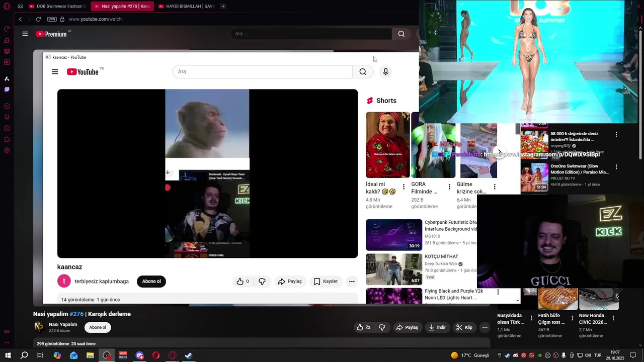Open the Voicemeeter taskbar icon
Viewport: 644px width, 362px height.
[123, 355]
